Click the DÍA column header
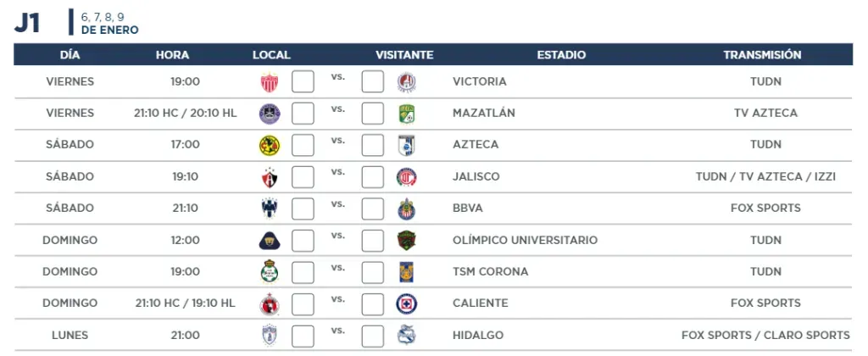This screenshot has height=356, width=868. (x=70, y=55)
